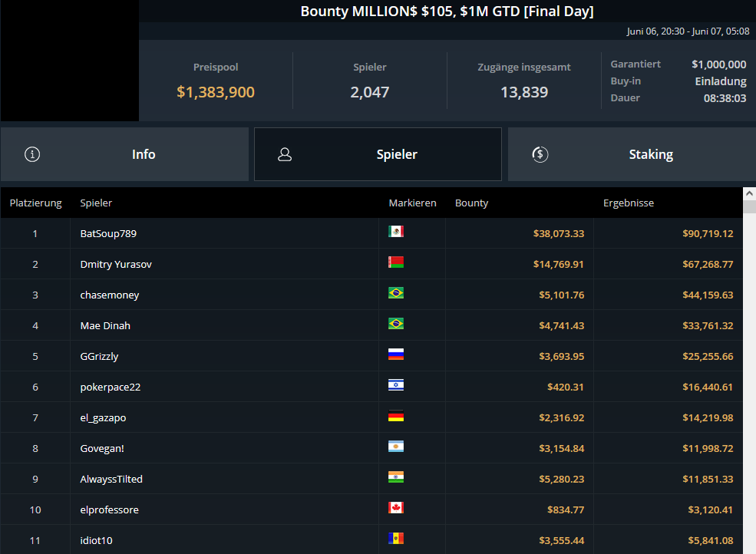Image resolution: width=756 pixels, height=554 pixels.
Task: Select player pokerpace22
Action: [x=110, y=387]
